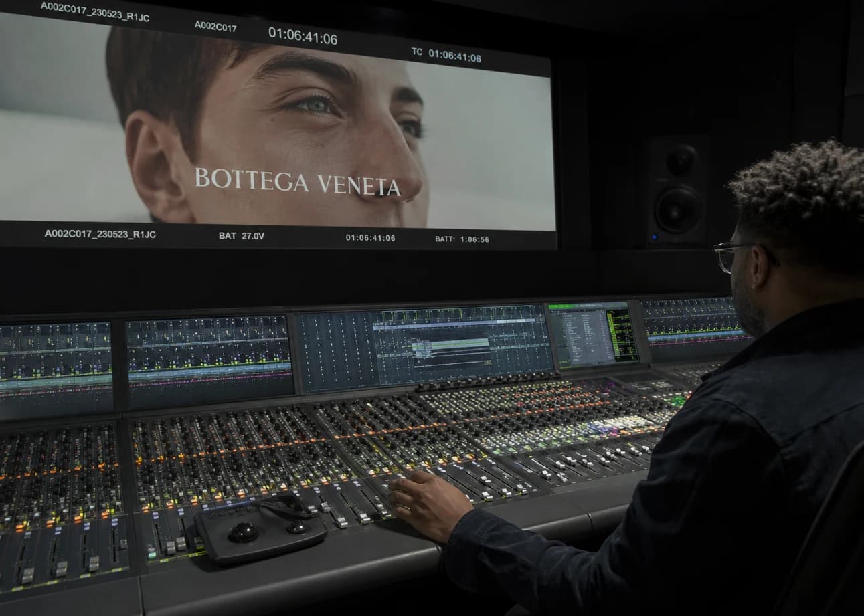Click the large trackball on the controller

tap(243, 532)
